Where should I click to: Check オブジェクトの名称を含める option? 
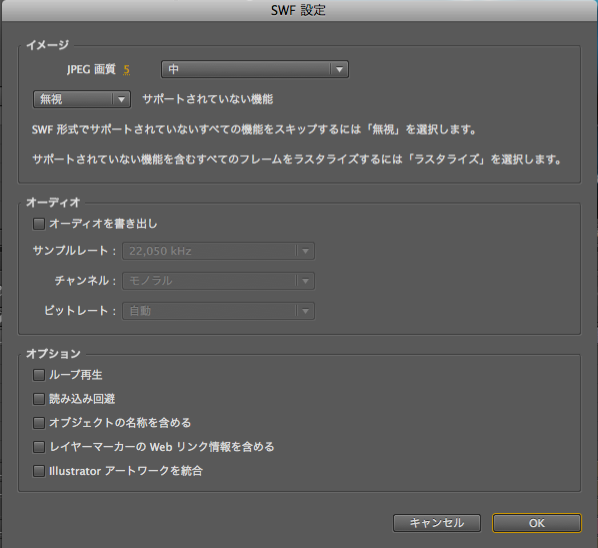[x=39, y=423]
